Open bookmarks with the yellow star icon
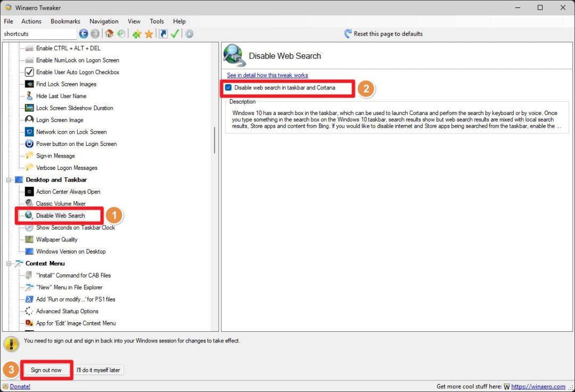 (x=149, y=34)
